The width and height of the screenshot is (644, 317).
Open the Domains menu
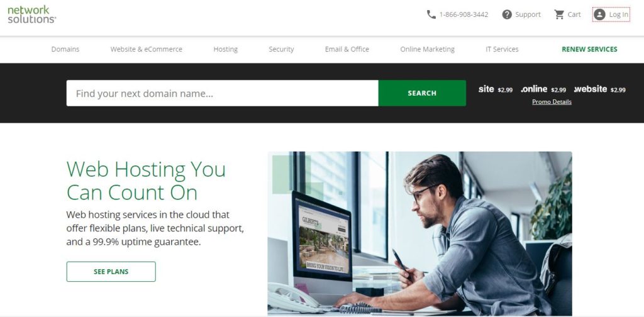point(65,49)
